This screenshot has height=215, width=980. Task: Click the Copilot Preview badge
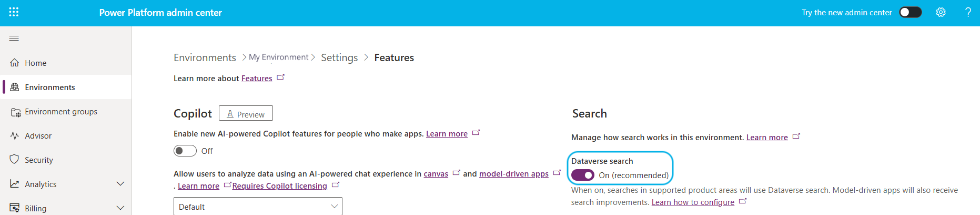coord(246,113)
